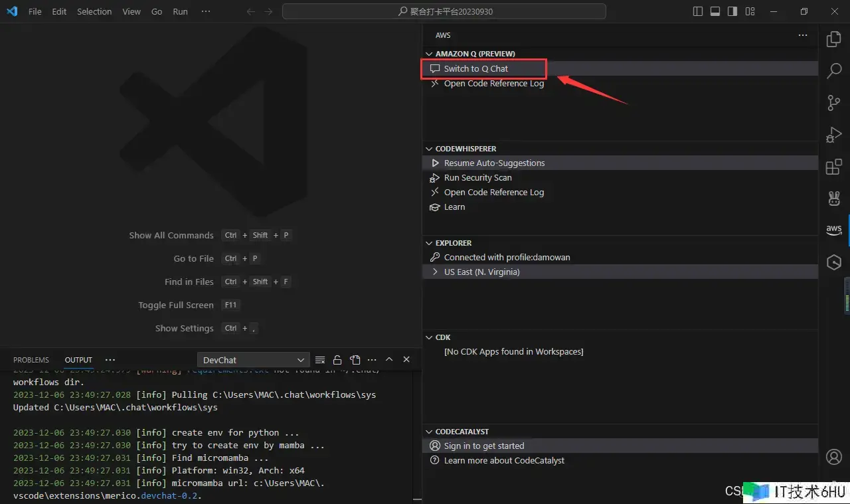The width and height of the screenshot is (850, 504).
Task: Maximize the panel with the up chevron
Action: pos(389,360)
